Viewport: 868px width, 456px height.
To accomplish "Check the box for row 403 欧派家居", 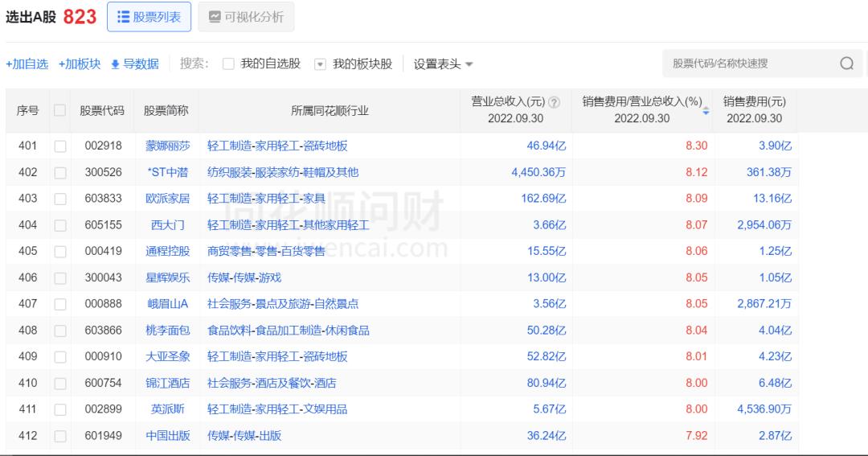I will click(x=60, y=199).
